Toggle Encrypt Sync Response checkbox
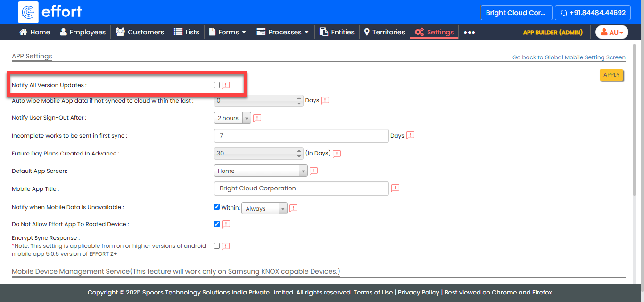The image size is (644, 302). [216, 245]
